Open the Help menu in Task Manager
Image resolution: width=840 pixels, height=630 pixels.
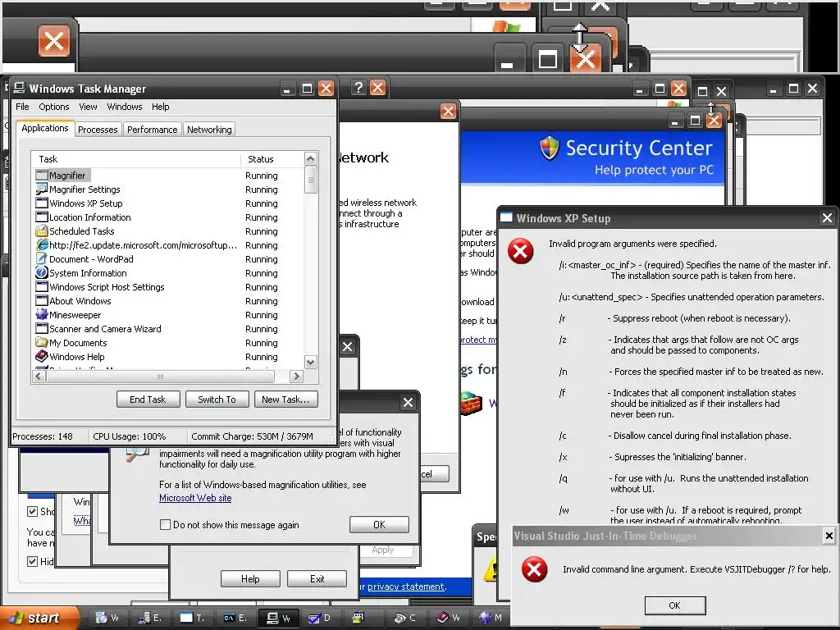click(x=160, y=107)
